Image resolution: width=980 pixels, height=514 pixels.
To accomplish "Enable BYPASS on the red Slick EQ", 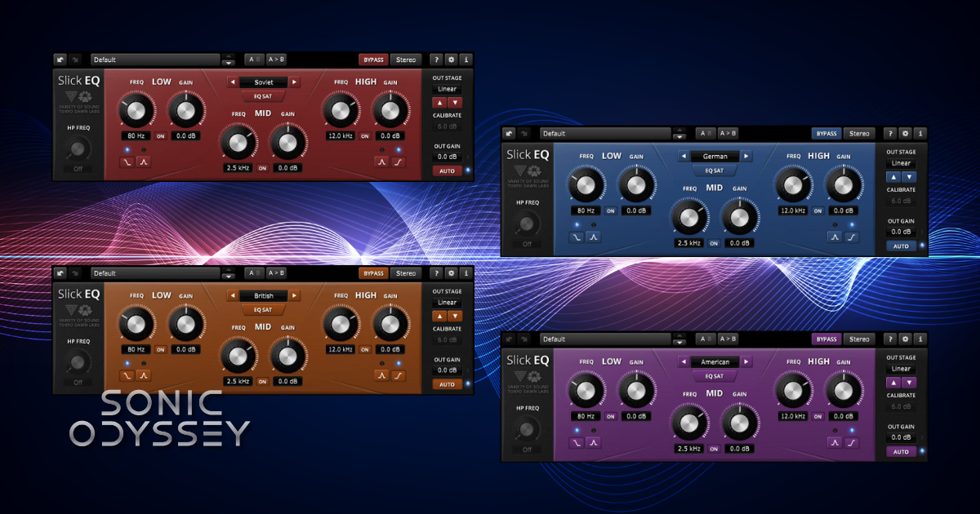I will [x=373, y=59].
